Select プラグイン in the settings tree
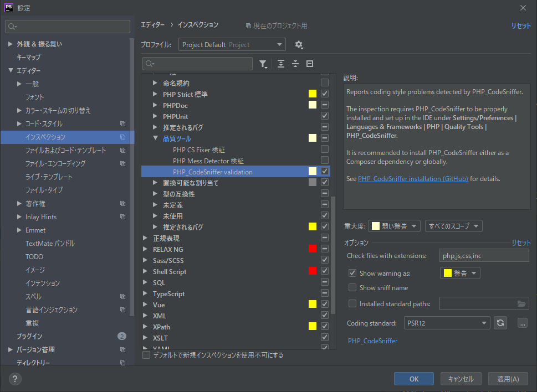 (x=29, y=336)
